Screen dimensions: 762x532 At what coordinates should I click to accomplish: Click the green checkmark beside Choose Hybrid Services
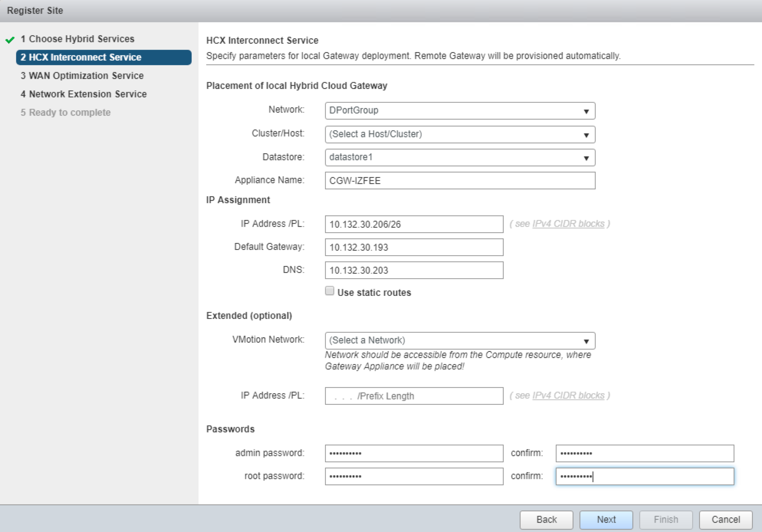point(10,39)
